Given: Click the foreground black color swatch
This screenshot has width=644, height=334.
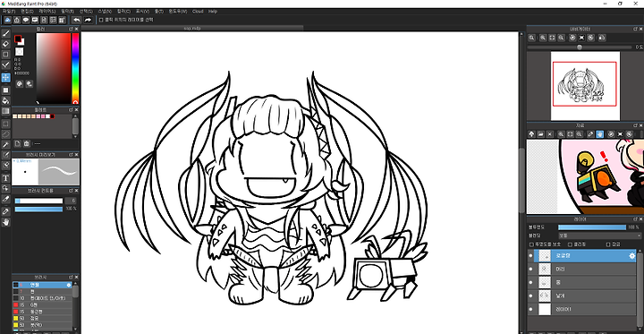Looking at the screenshot, I should pos(18,39).
